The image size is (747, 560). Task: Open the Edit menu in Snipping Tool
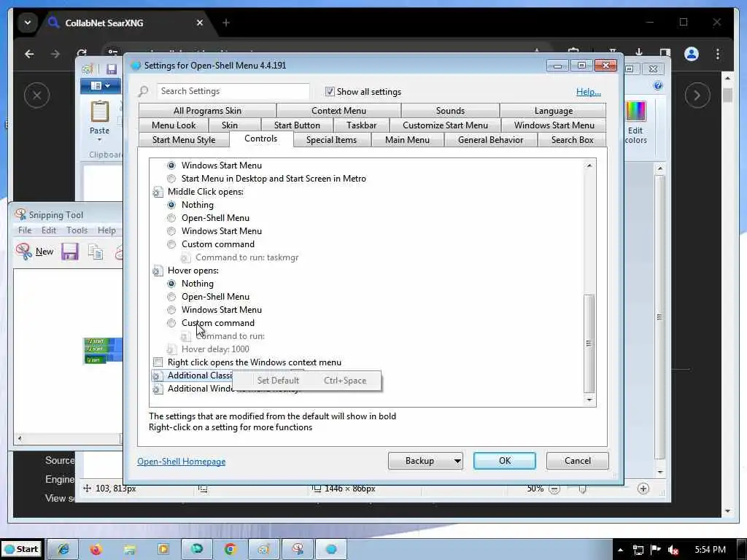point(49,230)
